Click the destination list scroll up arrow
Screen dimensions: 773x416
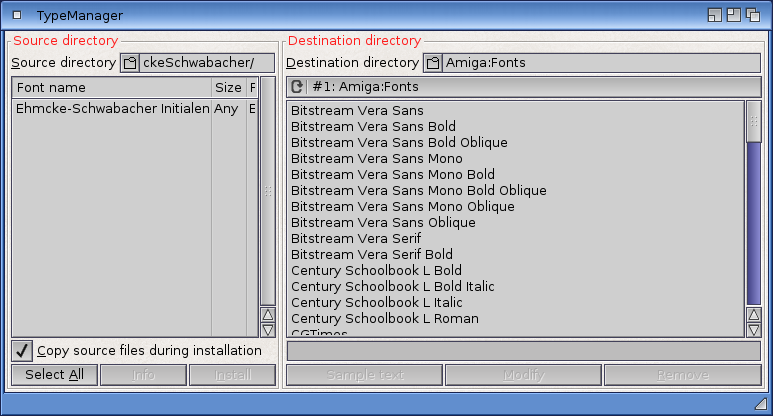point(753,314)
